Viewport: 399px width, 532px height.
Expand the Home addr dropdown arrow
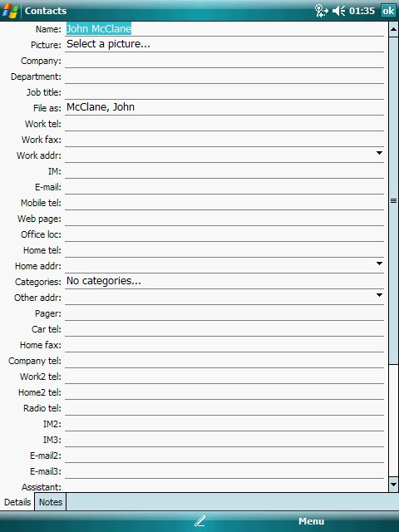(x=379, y=264)
